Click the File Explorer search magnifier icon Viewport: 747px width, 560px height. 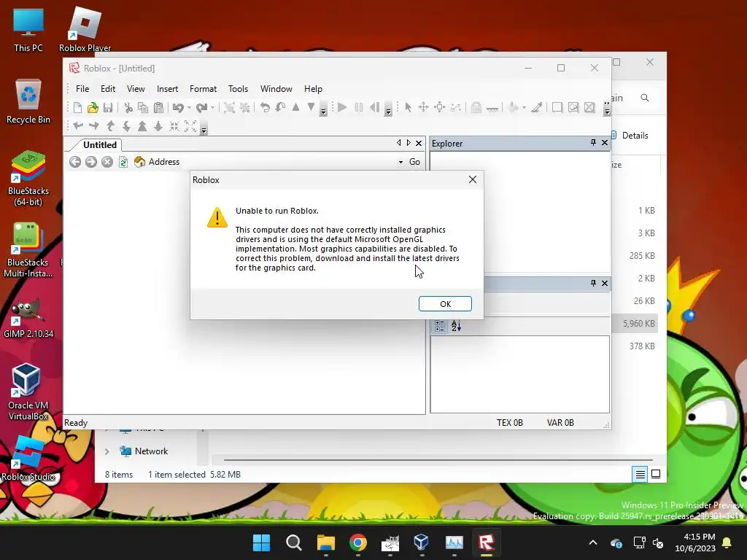[645, 98]
